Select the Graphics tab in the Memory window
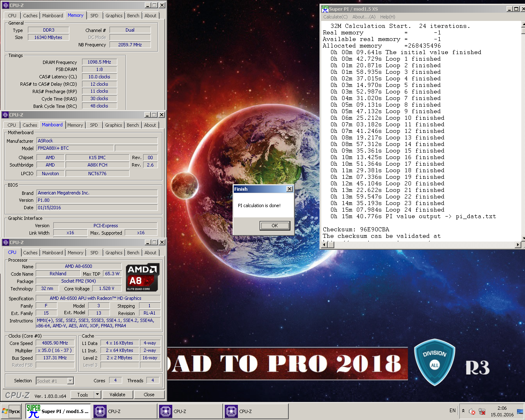The width and height of the screenshot is (525, 420). [114, 16]
